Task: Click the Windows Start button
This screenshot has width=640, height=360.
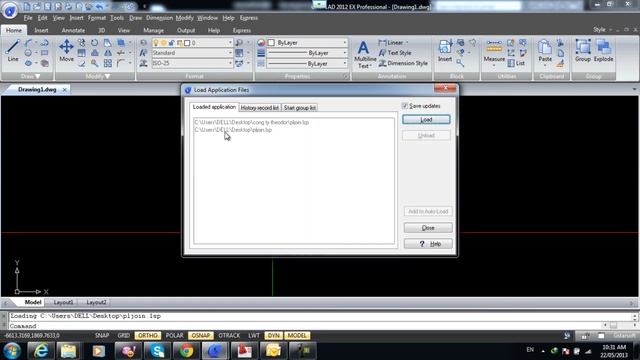Action: [x=12, y=351]
